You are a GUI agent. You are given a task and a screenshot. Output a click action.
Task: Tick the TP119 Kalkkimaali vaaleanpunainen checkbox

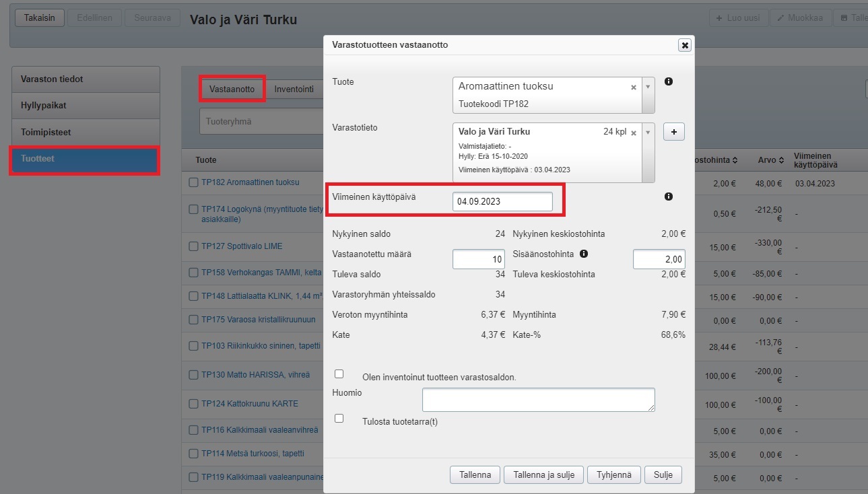[x=194, y=478]
